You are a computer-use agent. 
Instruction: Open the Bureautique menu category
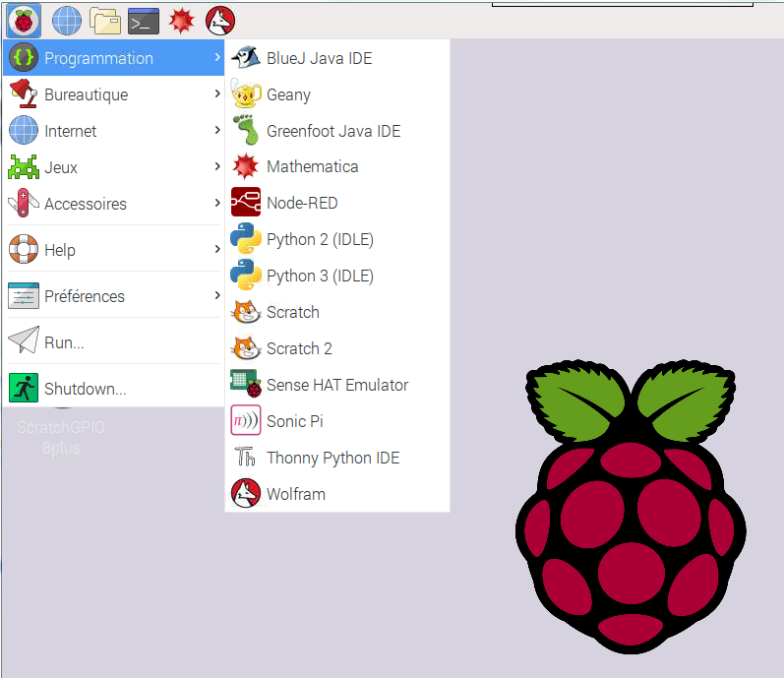(113, 94)
